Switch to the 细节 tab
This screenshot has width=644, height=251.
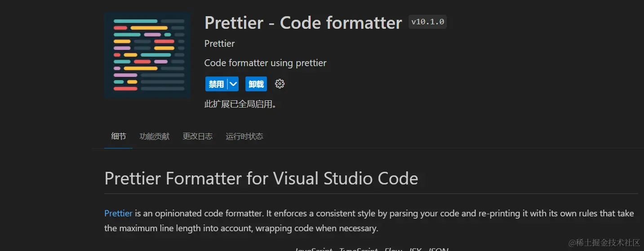coord(119,136)
